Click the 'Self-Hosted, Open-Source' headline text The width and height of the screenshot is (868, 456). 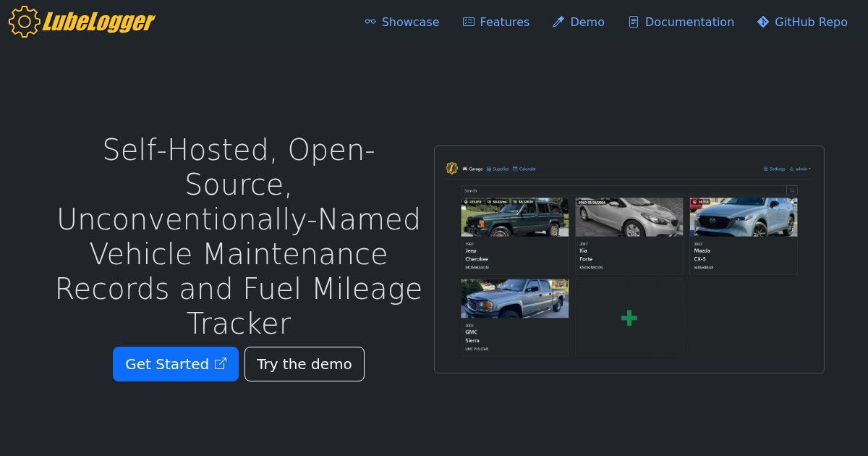tap(239, 237)
